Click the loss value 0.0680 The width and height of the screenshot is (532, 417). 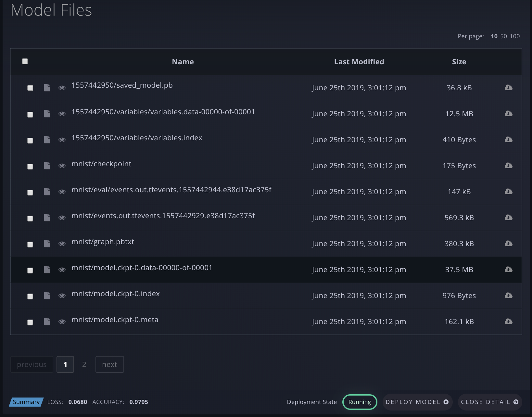tap(78, 402)
